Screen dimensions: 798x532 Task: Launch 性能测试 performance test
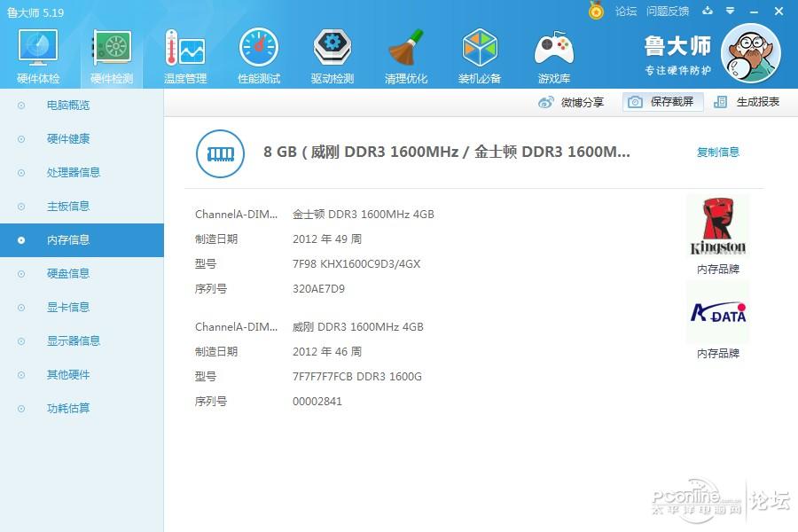259,56
